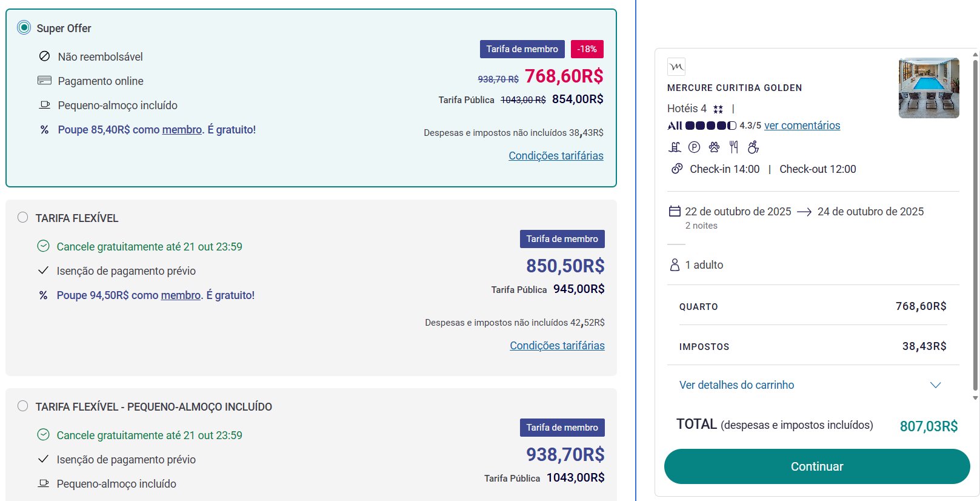The height and width of the screenshot is (501, 980).
Task: Click the percent icon beside Poupe 94,50R$
Action: click(43, 295)
